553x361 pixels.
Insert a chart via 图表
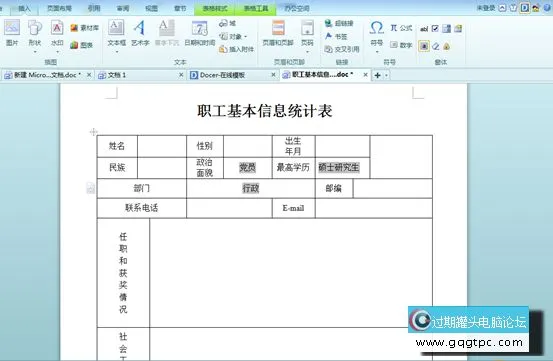click(81, 45)
